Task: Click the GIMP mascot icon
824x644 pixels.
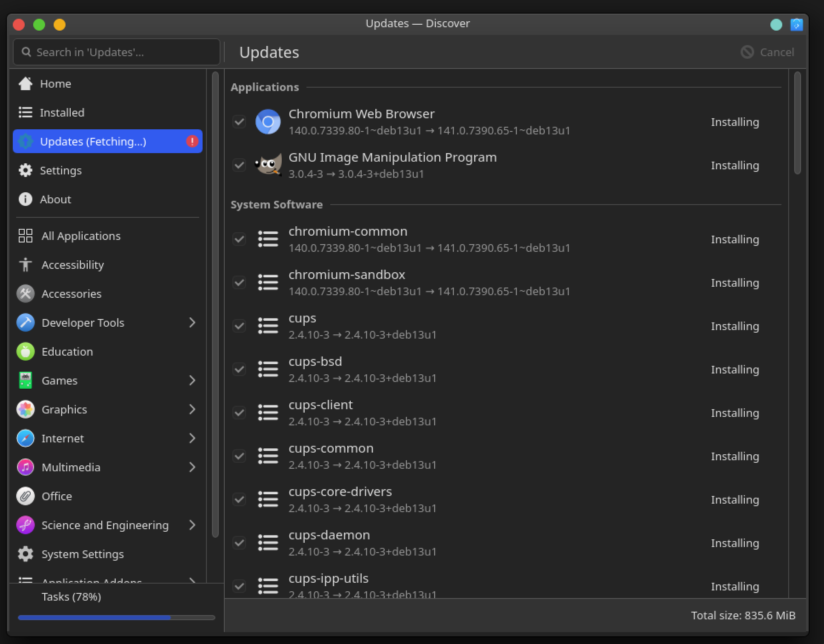Action: [x=268, y=165]
